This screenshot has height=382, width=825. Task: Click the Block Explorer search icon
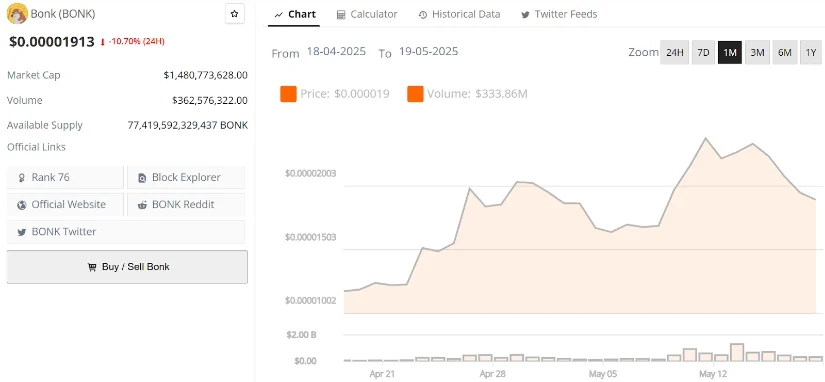pyautogui.click(x=142, y=178)
